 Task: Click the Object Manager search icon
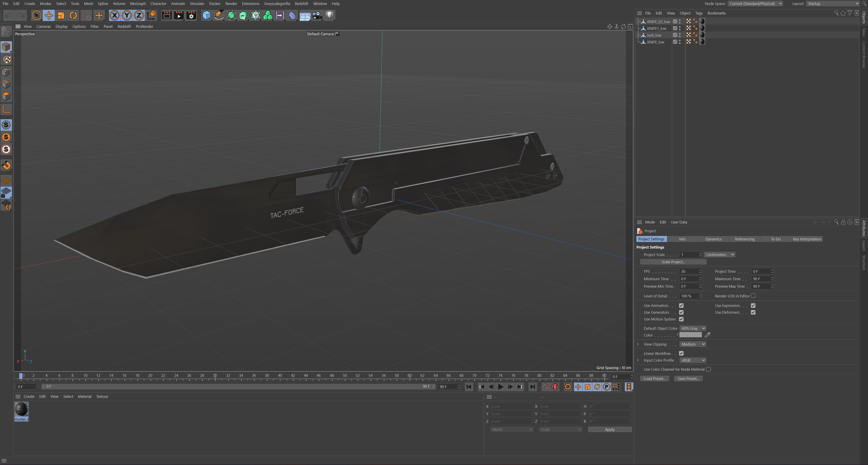click(x=836, y=13)
